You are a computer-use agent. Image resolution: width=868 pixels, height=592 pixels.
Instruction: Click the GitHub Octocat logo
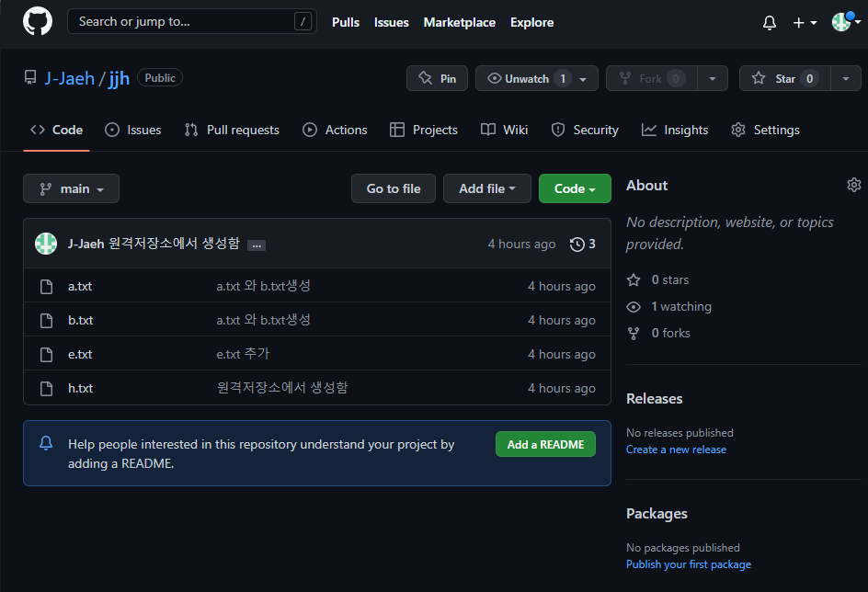point(38,21)
